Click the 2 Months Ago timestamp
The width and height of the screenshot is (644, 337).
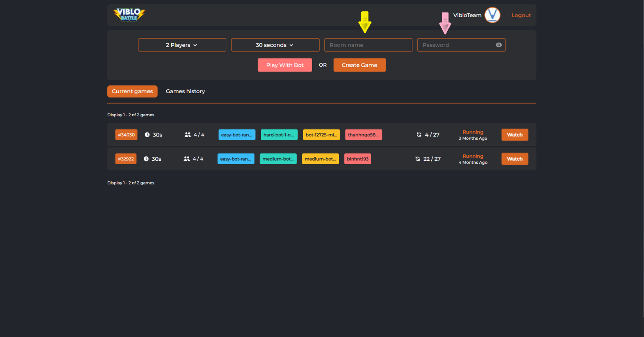point(473,138)
